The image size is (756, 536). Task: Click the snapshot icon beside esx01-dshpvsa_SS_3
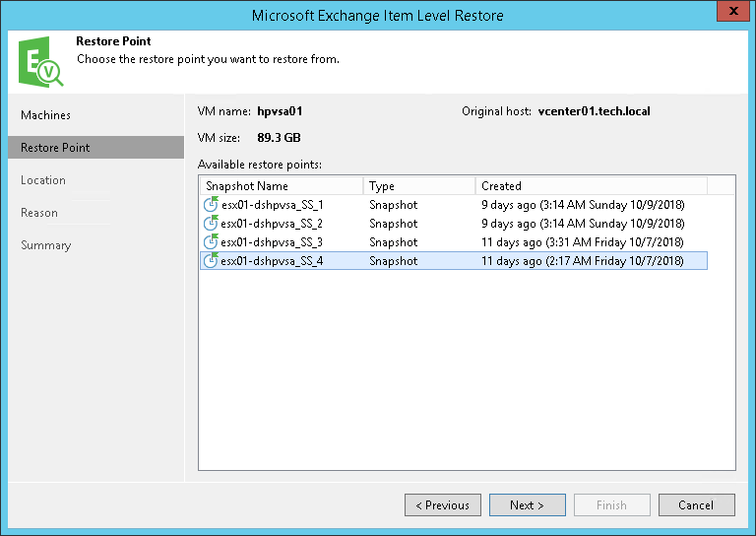coord(210,242)
